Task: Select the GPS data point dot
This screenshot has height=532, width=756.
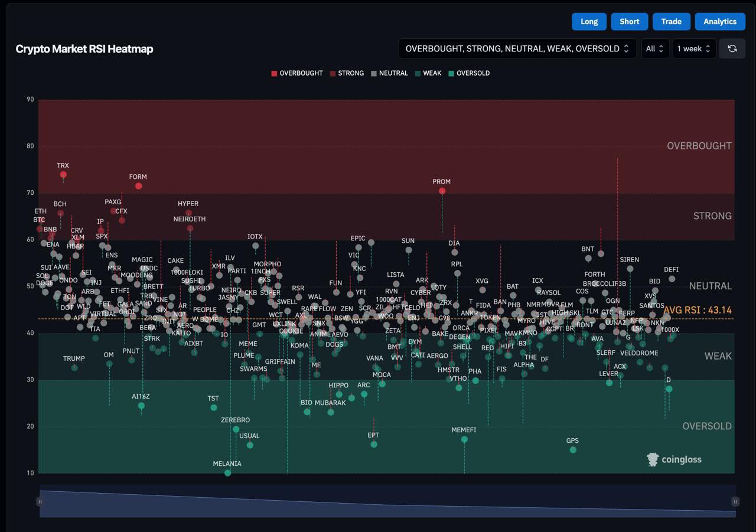Action: click(572, 450)
